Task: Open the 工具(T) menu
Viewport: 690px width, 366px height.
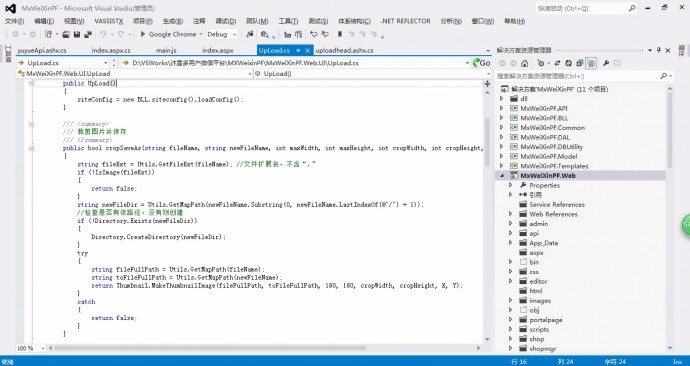Action: pos(288,21)
